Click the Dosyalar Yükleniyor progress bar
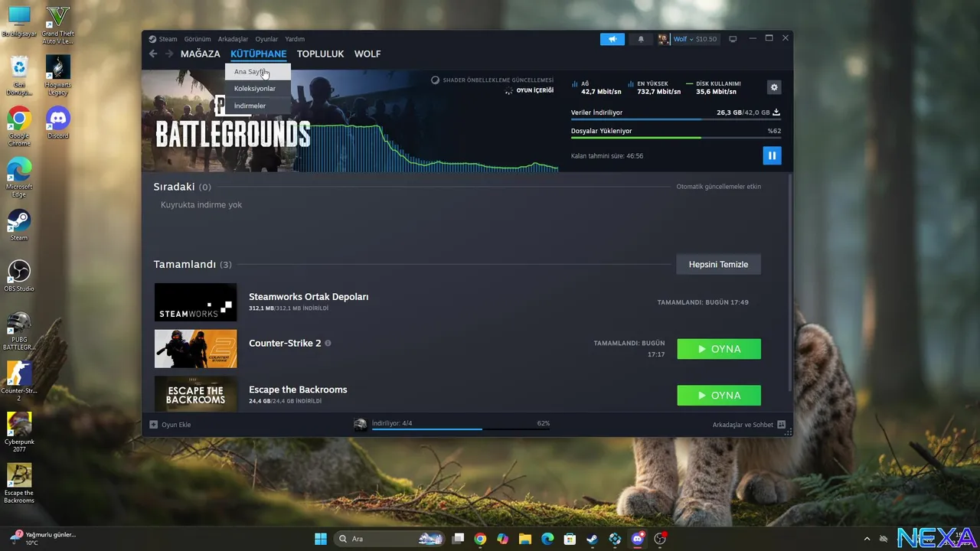980x551 pixels. (x=675, y=138)
